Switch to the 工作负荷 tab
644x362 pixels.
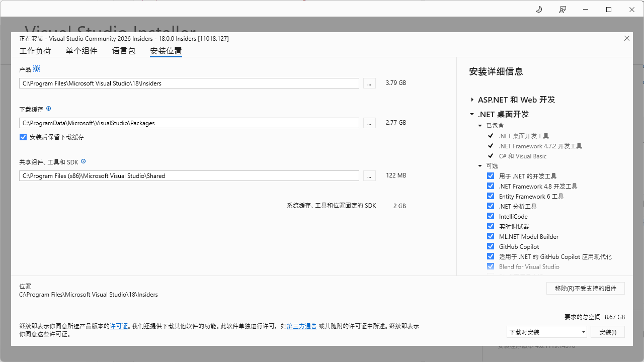pyautogui.click(x=35, y=51)
